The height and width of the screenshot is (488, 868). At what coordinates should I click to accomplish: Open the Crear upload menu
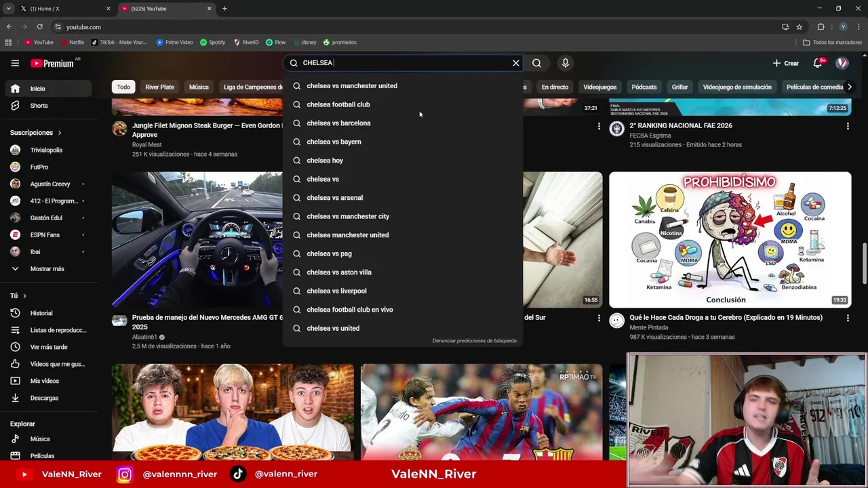click(x=786, y=63)
